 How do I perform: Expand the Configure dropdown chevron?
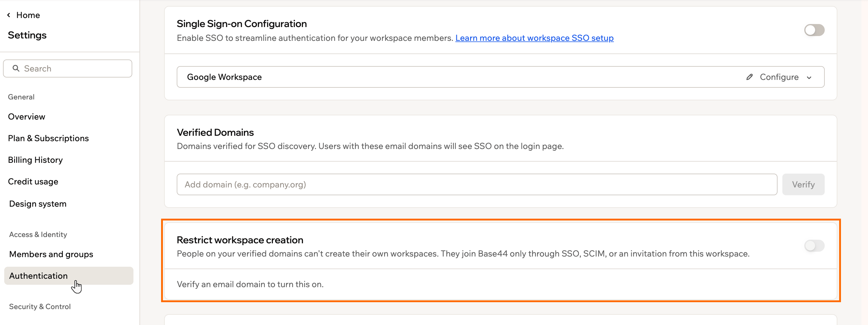(x=809, y=77)
